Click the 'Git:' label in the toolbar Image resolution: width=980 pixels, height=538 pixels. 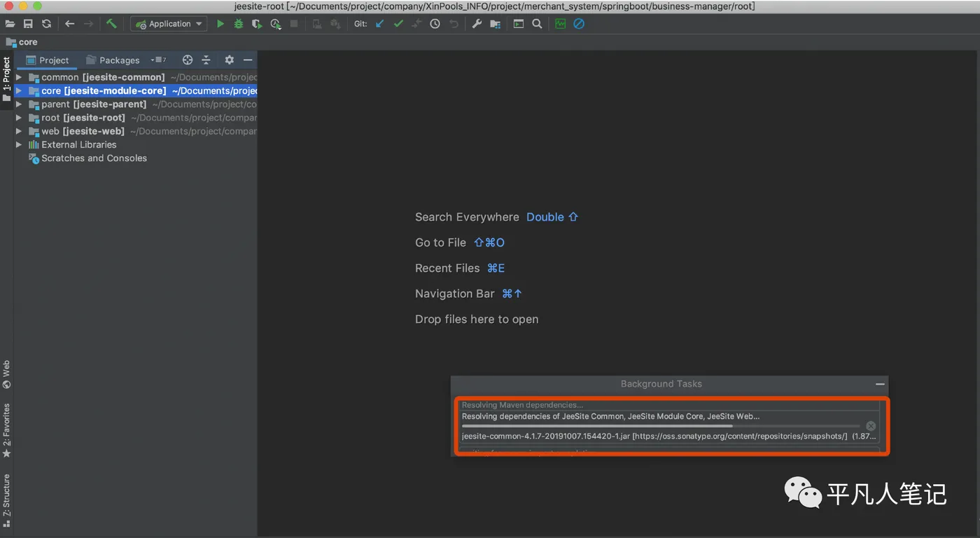(360, 24)
